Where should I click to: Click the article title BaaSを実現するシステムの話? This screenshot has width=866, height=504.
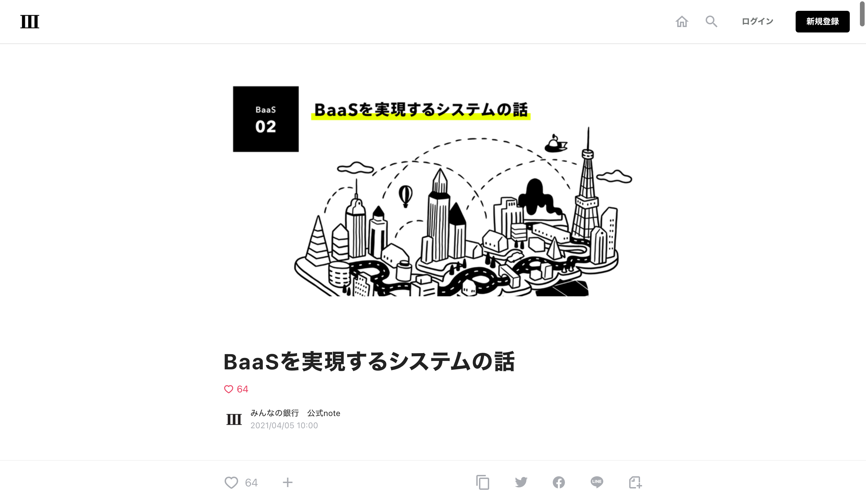click(369, 361)
